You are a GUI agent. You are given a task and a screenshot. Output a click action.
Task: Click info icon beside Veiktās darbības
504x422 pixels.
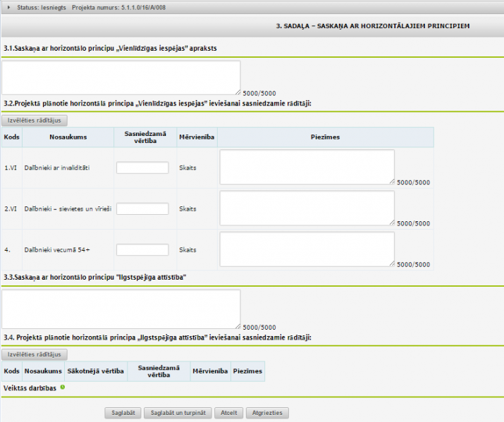pos(63,387)
